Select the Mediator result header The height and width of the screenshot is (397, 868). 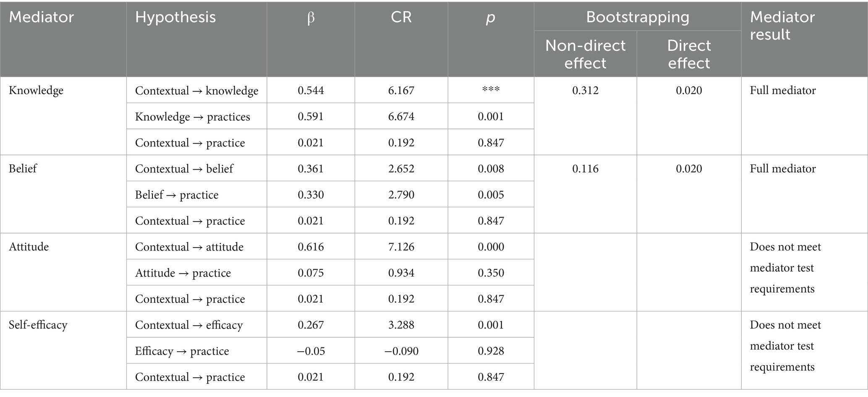(x=782, y=26)
